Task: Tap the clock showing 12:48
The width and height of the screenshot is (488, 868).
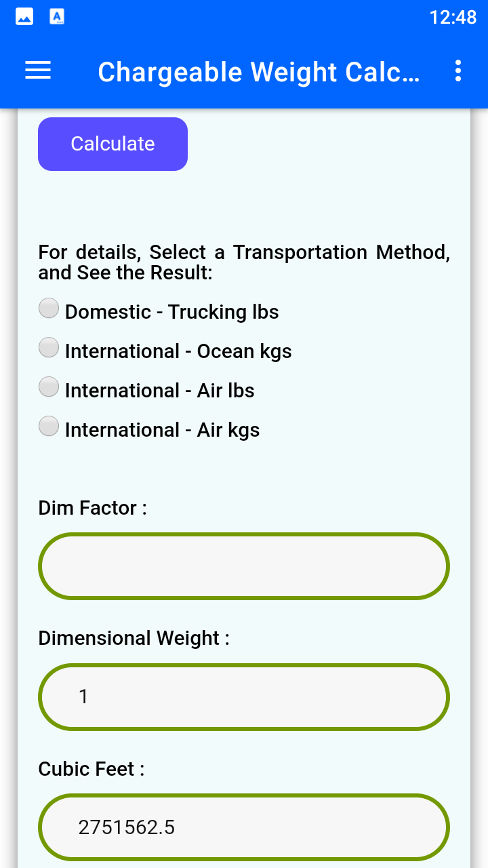Action: [x=453, y=18]
